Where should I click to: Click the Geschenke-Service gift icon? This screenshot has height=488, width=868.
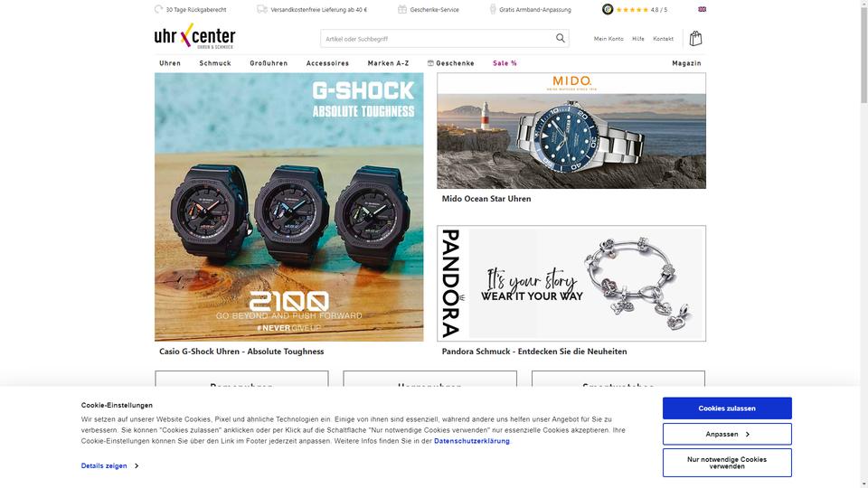[402, 9]
